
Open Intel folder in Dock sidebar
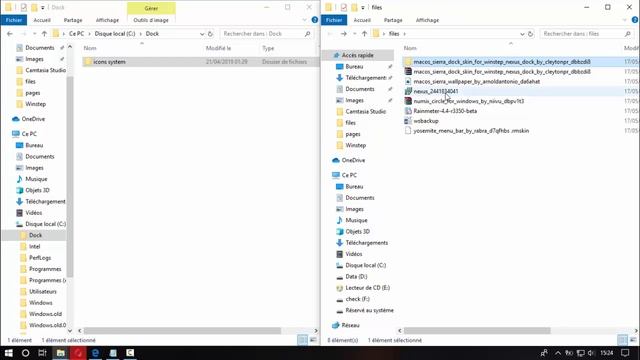click(35, 247)
